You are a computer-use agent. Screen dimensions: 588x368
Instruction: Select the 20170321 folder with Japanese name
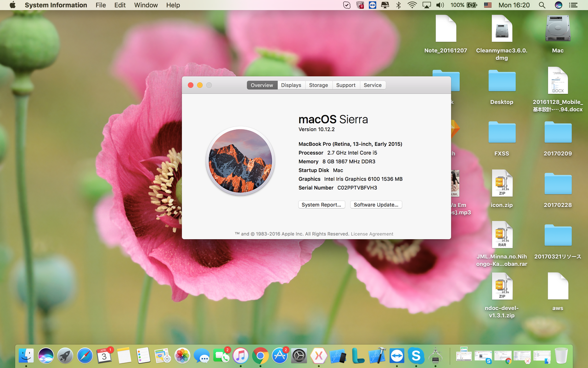(558, 242)
